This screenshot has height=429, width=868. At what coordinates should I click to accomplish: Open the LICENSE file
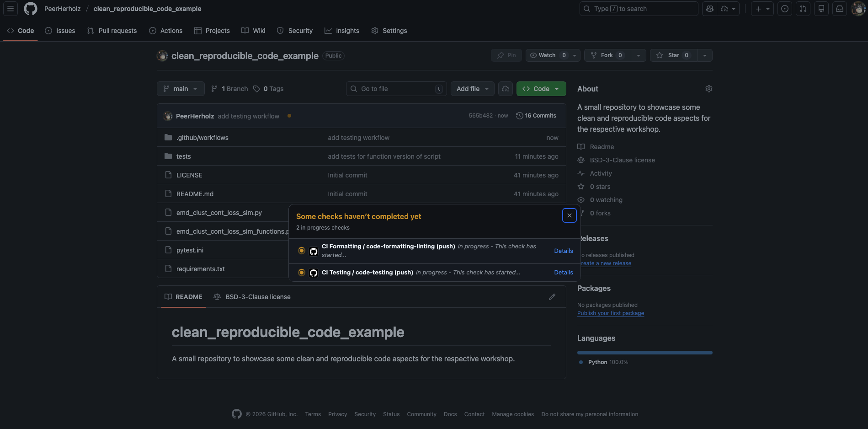[x=189, y=175]
